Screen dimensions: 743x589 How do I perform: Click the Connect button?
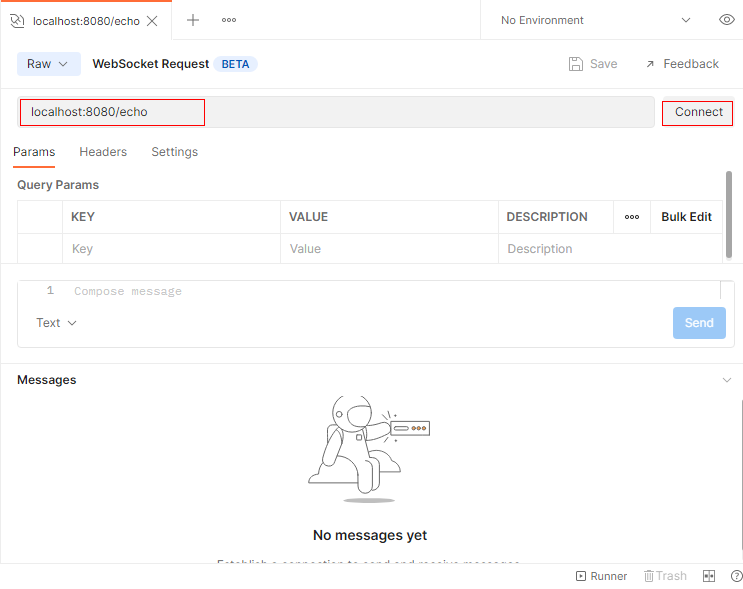pos(698,112)
